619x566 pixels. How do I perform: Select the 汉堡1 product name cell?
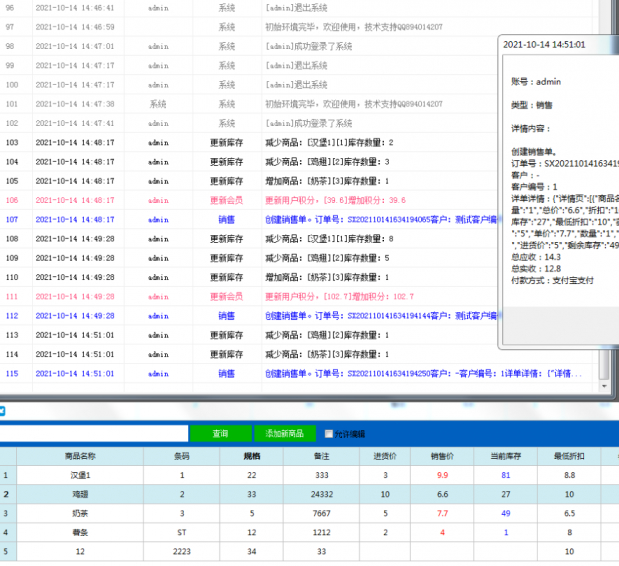pyautogui.click(x=80, y=475)
